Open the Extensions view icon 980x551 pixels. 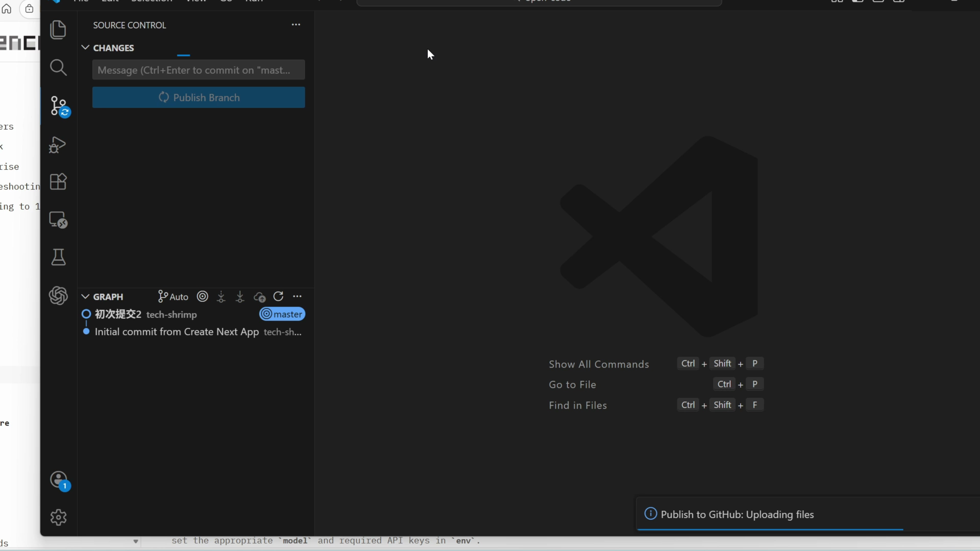coord(58,181)
